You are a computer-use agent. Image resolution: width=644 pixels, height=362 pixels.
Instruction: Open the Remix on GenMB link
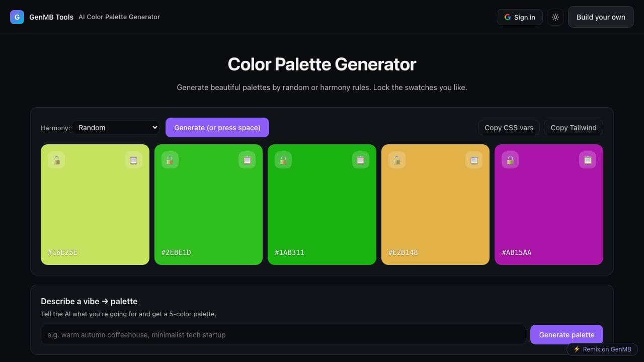(x=602, y=349)
